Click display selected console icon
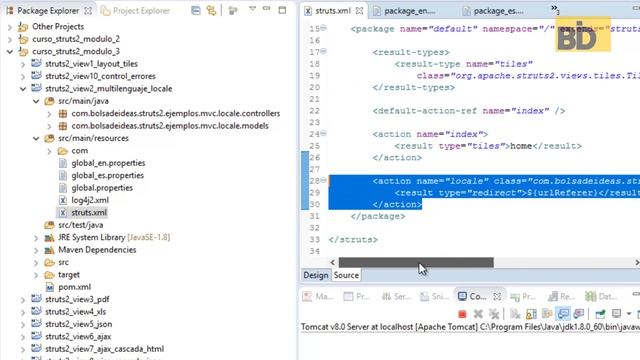The image size is (640, 360). pyautogui.click(x=616, y=314)
